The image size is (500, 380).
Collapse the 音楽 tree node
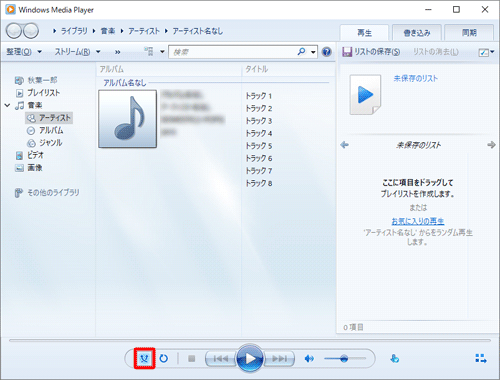7,105
